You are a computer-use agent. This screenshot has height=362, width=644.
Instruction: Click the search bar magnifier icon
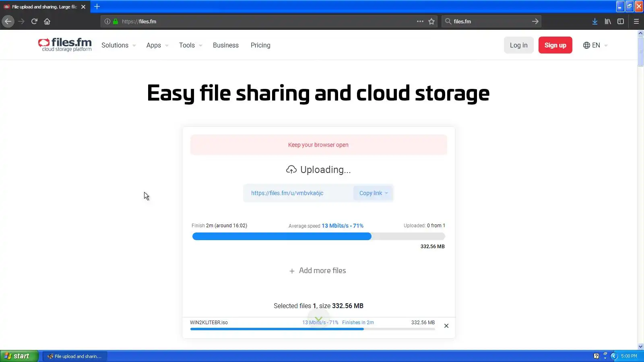pyautogui.click(x=448, y=21)
